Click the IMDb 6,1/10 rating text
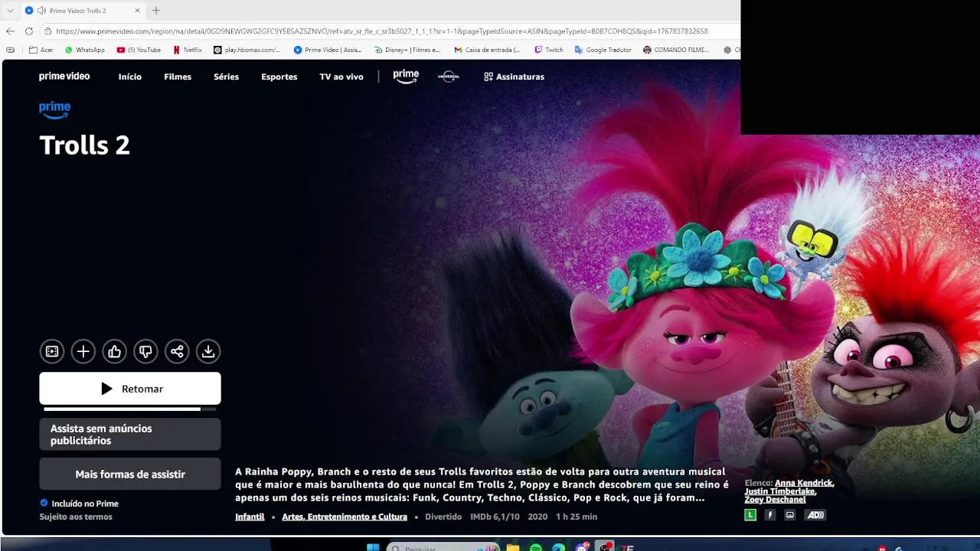This screenshot has width=980, height=551. (495, 517)
